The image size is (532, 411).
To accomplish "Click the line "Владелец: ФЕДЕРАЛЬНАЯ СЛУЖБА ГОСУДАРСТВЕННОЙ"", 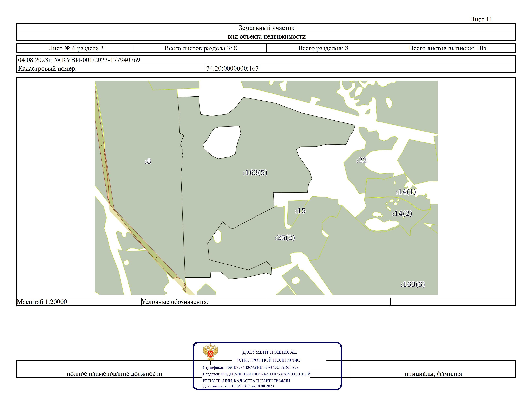I will [x=256, y=374].
